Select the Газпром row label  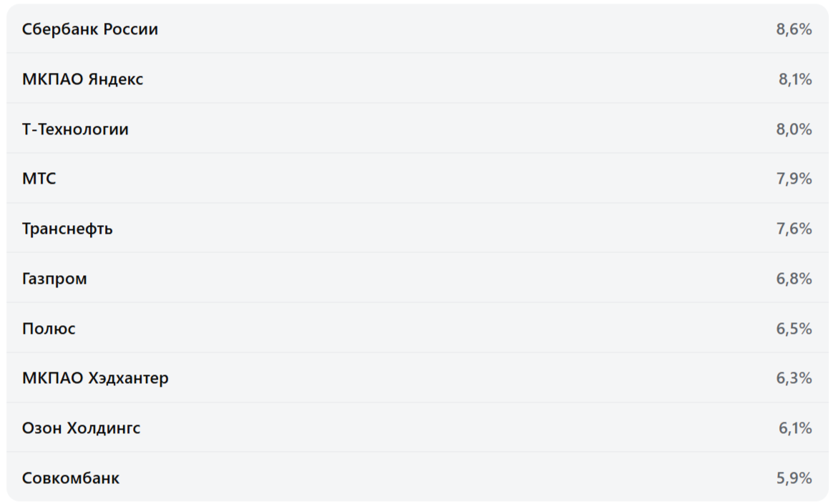click(x=54, y=279)
